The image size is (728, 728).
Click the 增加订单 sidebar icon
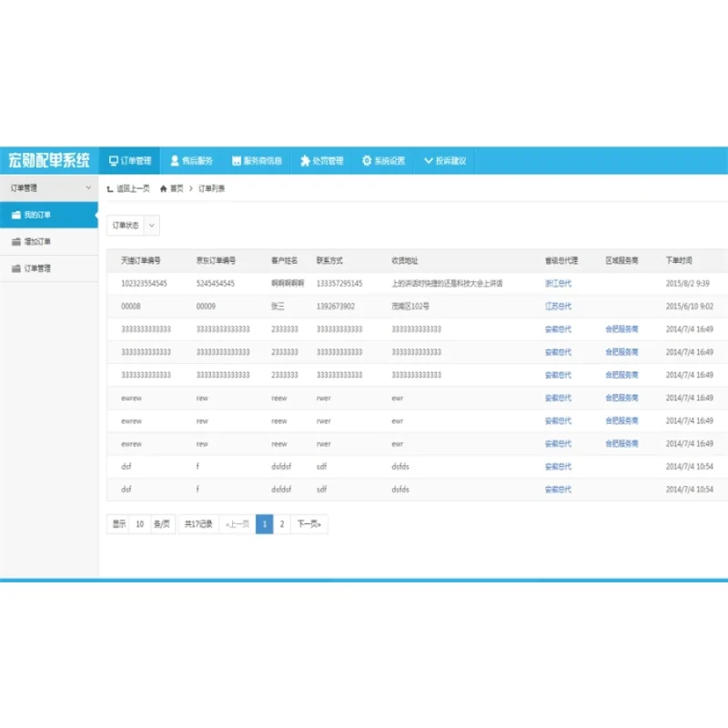(x=16, y=241)
